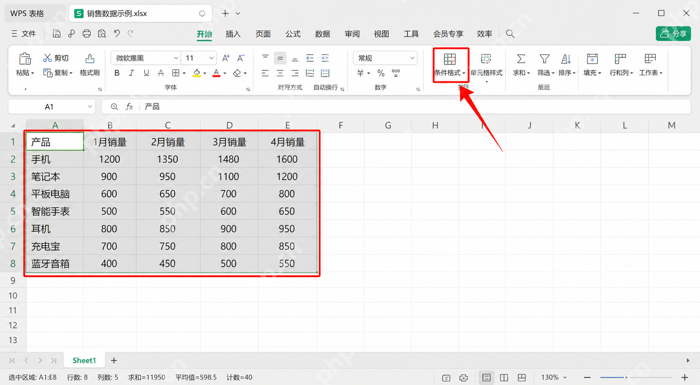Click the 排序 sort icon
The width and height of the screenshot is (700, 385).
tap(566, 59)
